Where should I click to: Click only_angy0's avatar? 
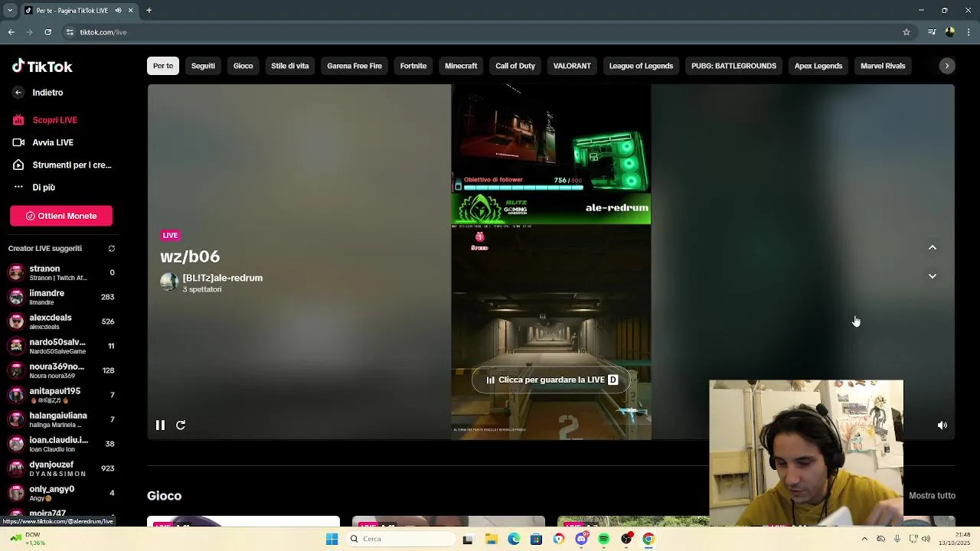[x=16, y=493]
